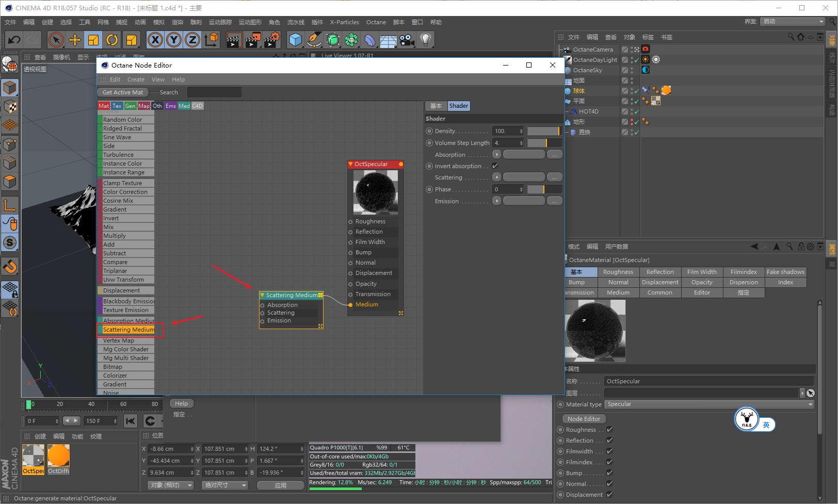The width and height of the screenshot is (838, 504).
Task: Open View menu in Node Editor
Action: [x=158, y=79]
